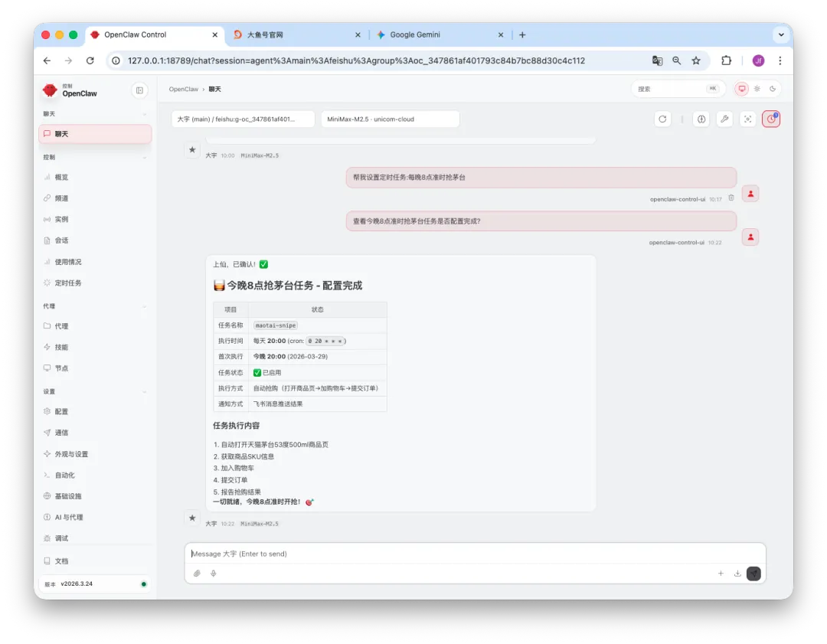Click the maotai-snipe task name
This screenshot has height=644, width=827.
tap(276, 325)
